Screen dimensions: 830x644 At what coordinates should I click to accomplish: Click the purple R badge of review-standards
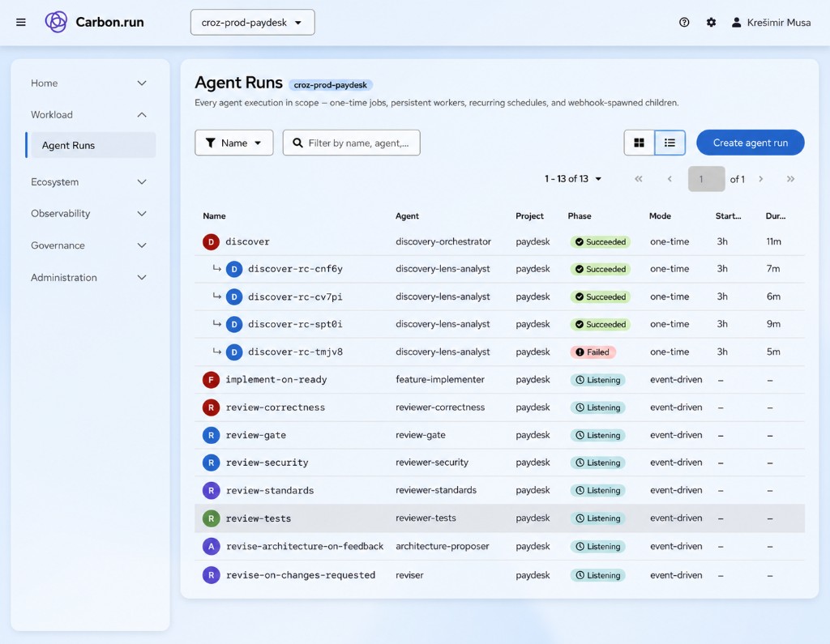coord(212,491)
